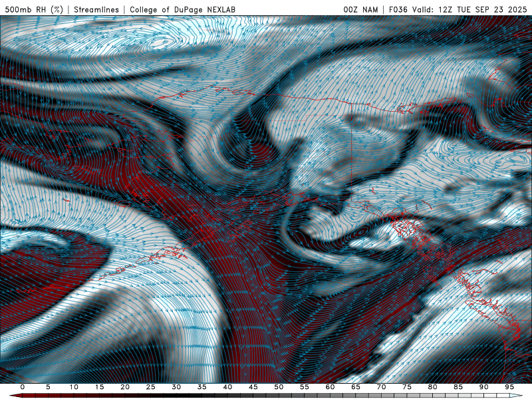Click the colorbar label '0'
The width and height of the screenshot is (532, 399).
click(23, 387)
